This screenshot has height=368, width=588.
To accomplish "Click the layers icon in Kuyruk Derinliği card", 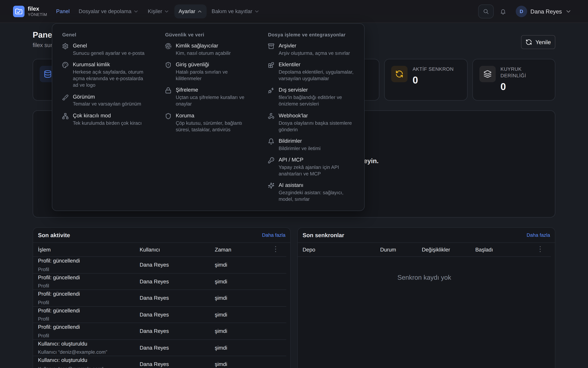I will [487, 74].
